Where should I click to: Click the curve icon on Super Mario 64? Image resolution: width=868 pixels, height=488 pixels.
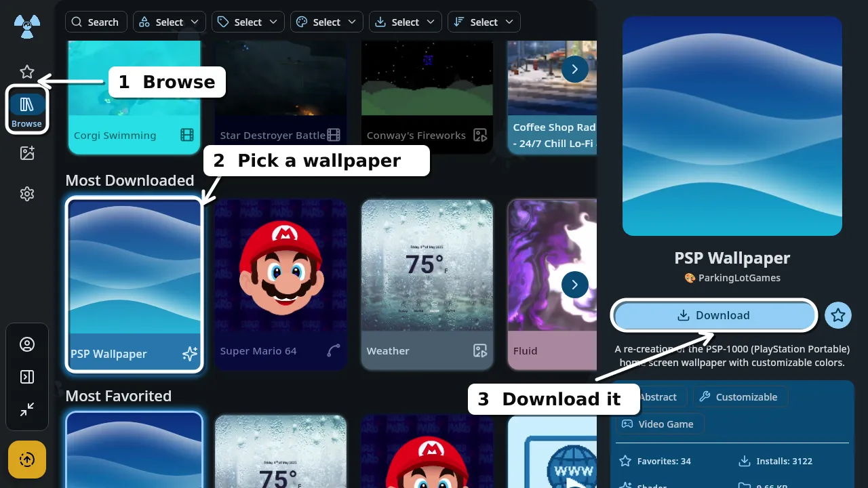334,350
